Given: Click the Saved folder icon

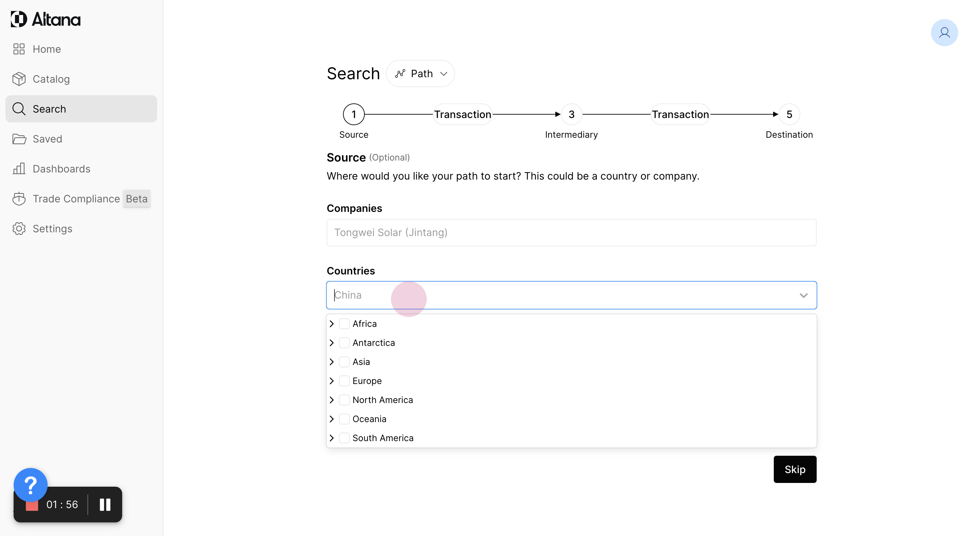Looking at the screenshot, I should coord(19,139).
